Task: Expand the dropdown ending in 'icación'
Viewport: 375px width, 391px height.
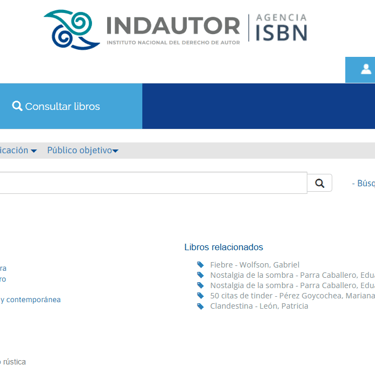Action: tap(18, 150)
